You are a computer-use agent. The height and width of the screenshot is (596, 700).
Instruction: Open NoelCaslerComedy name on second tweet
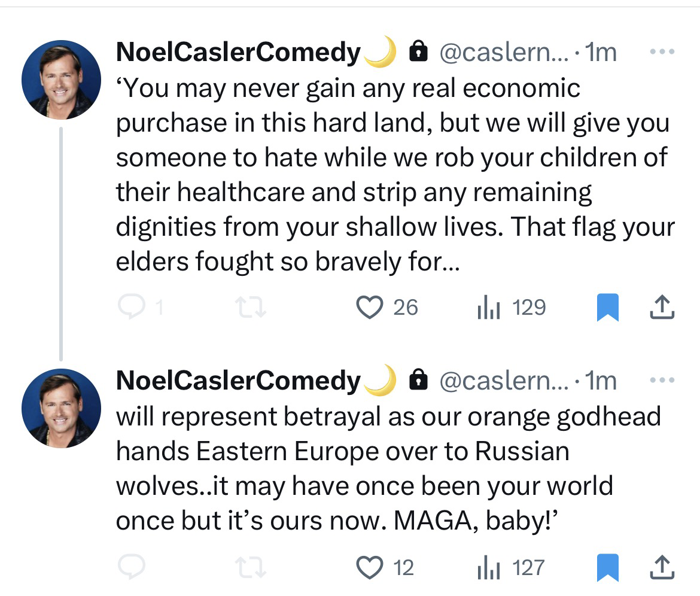point(238,381)
